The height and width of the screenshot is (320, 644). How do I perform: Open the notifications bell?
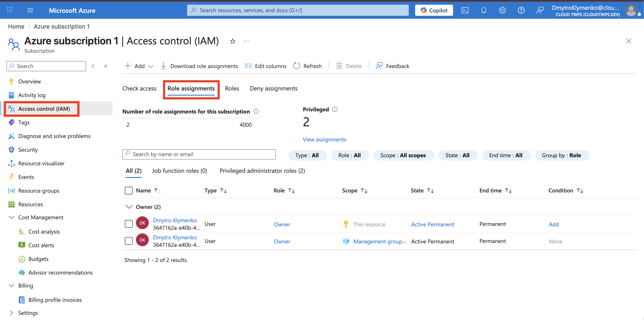(484, 10)
